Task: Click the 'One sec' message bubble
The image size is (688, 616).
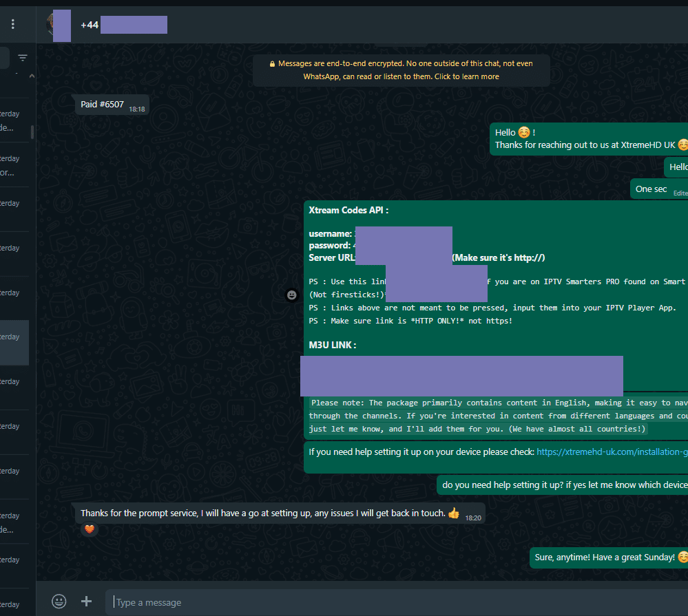Action: click(x=651, y=189)
